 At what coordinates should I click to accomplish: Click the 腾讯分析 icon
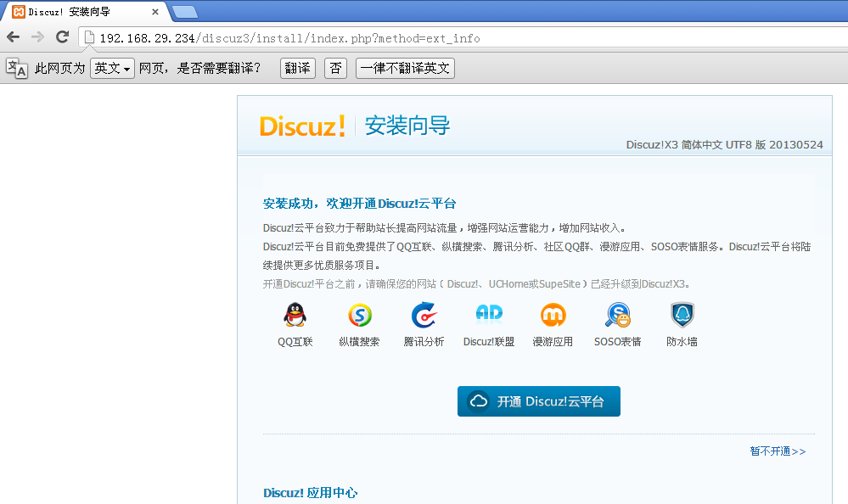click(x=424, y=315)
